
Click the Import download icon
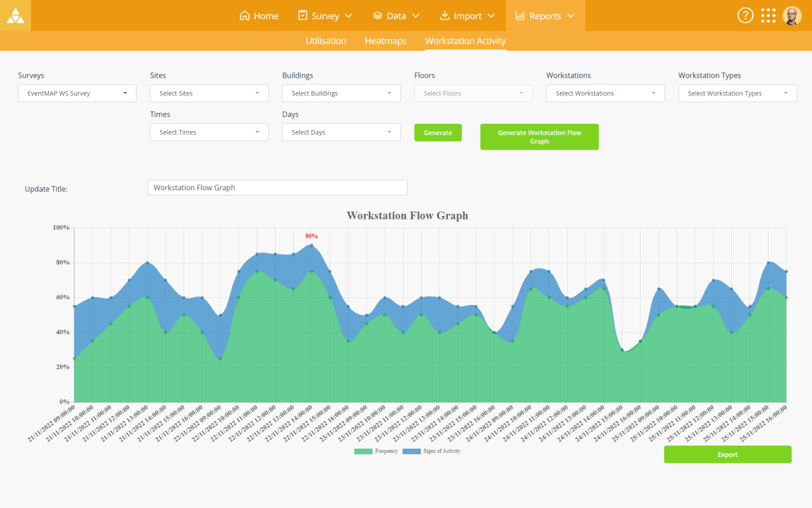tap(444, 15)
